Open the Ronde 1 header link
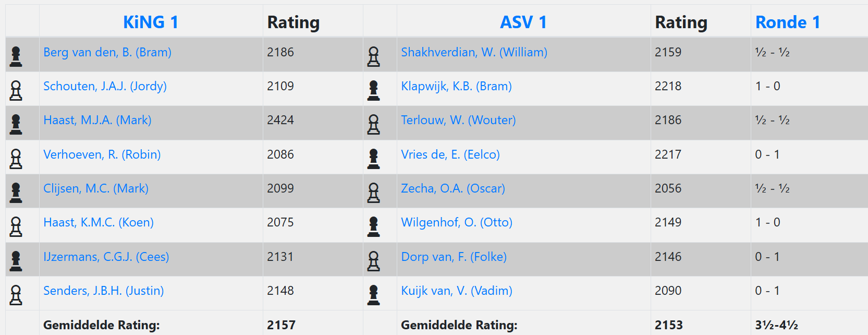 (788, 22)
